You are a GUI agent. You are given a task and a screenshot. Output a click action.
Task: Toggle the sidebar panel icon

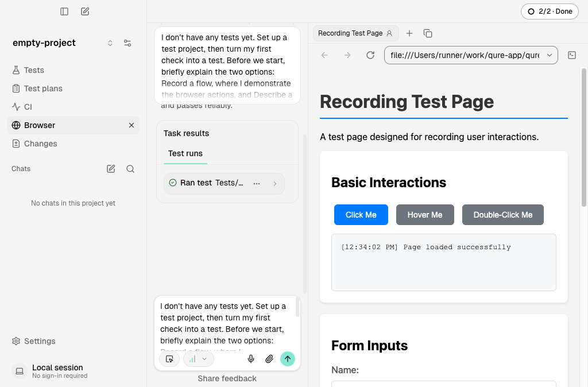click(x=64, y=11)
